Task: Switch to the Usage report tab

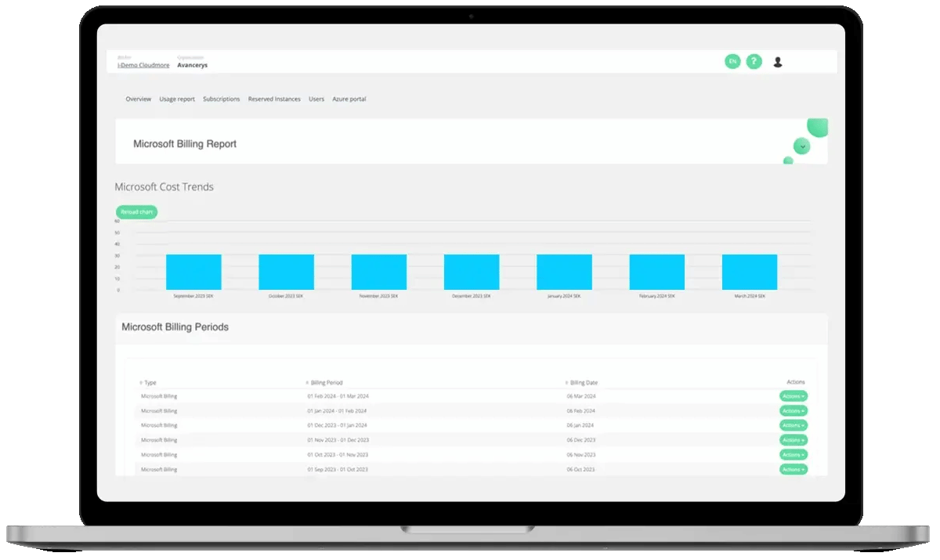Action: click(177, 99)
